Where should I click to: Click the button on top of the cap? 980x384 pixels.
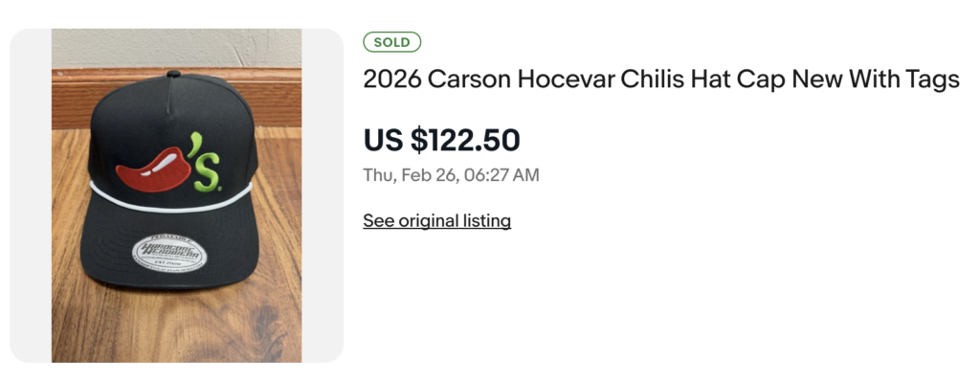pyautogui.click(x=173, y=74)
